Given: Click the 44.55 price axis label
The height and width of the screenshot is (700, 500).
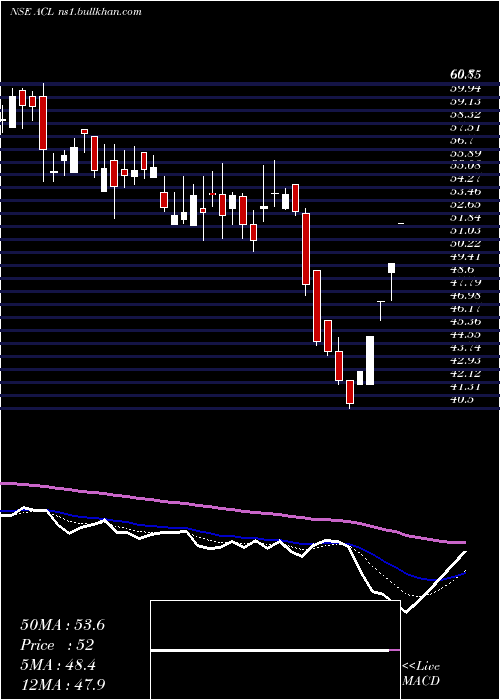Looking at the screenshot, I should 465,334.
